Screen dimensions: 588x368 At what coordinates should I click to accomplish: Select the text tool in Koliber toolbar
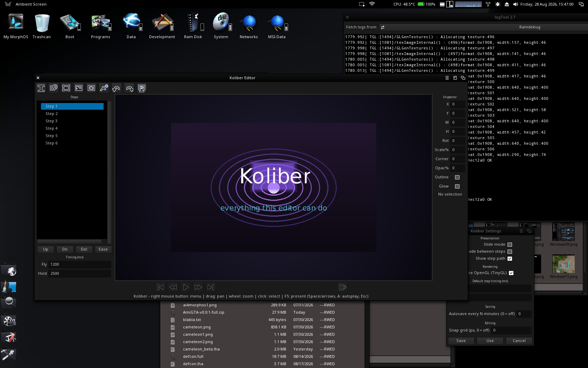(41, 88)
